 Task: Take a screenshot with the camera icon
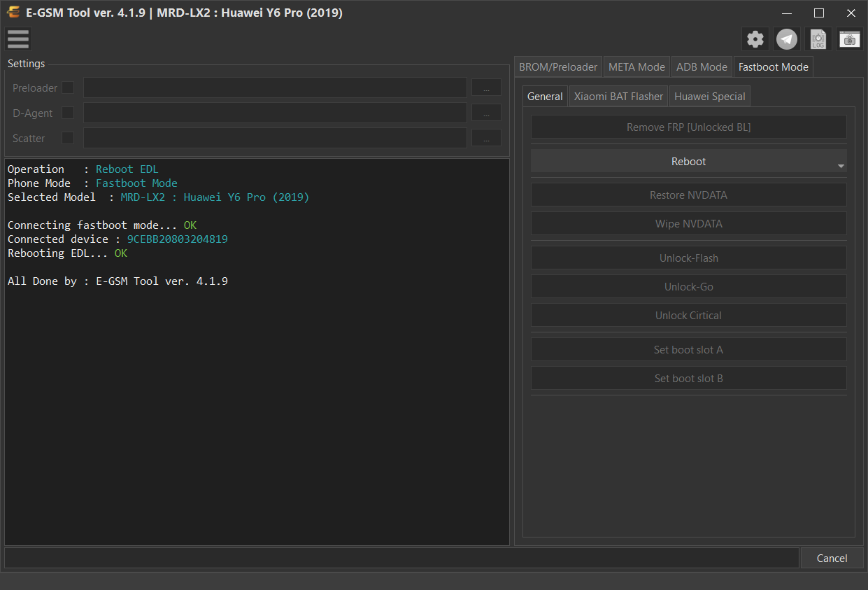pos(850,39)
